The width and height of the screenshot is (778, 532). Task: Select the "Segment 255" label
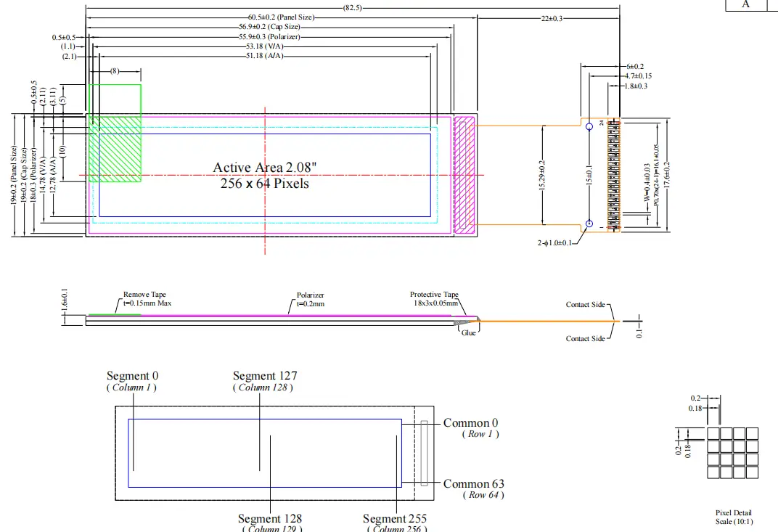click(395, 519)
